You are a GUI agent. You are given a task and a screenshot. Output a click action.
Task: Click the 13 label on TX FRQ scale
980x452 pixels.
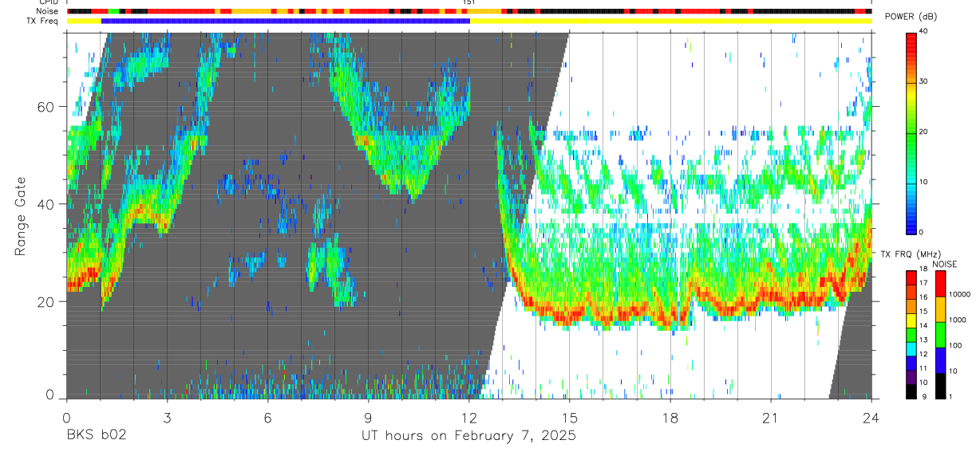924,340
